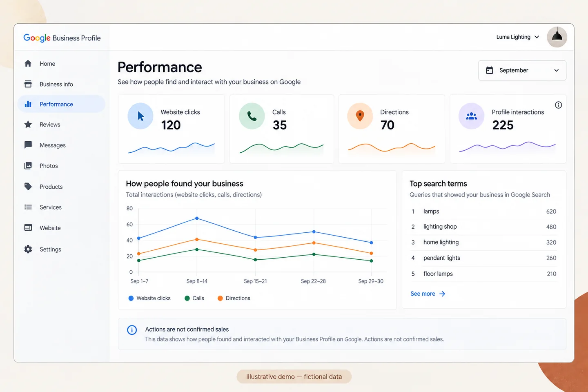Click the Home house icon in sidebar

(x=28, y=63)
